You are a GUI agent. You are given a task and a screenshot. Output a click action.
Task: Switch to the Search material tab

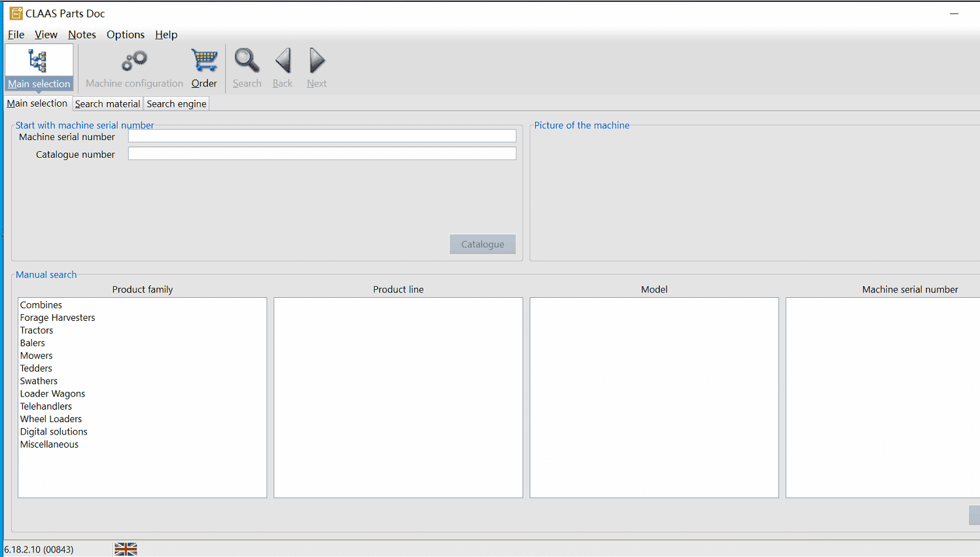coord(107,103)
